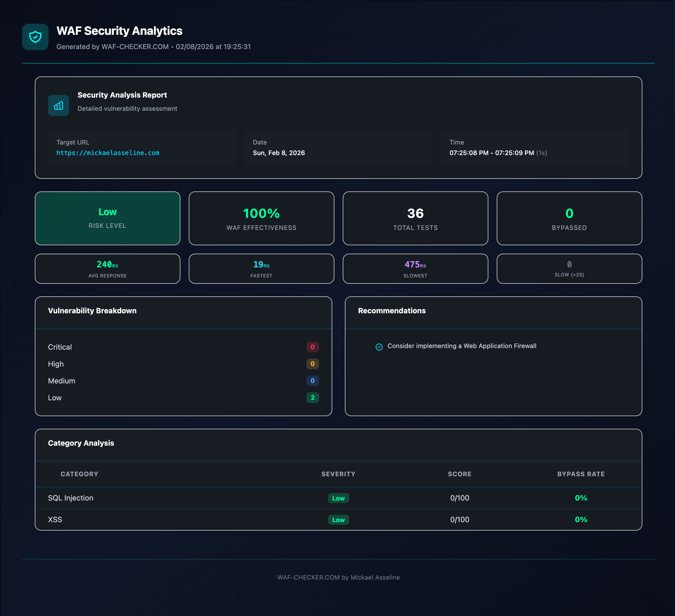Click the Category column header
The height and width of the screenshot is (616, 675).
click(x=79, y=474)
